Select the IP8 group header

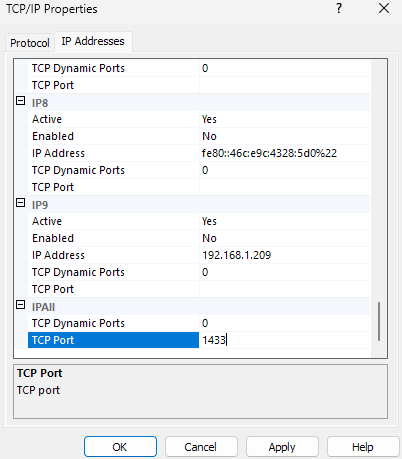tap(199, 102)
